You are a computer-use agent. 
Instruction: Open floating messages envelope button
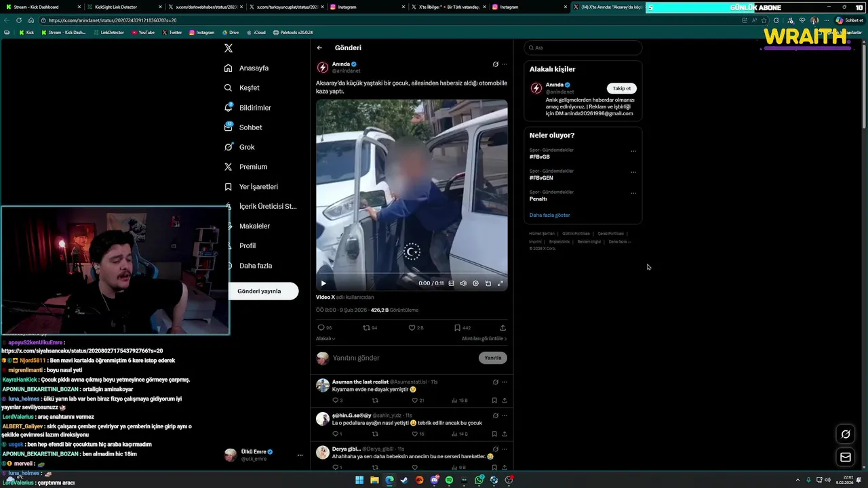coord(846,457)
